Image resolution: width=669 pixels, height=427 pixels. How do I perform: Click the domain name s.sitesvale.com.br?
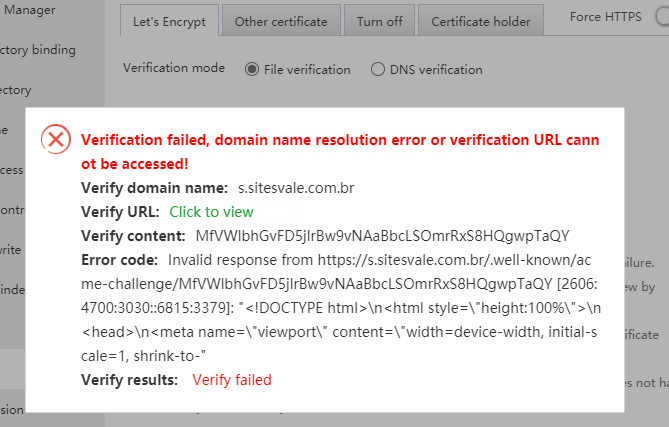tap(296, 187)
